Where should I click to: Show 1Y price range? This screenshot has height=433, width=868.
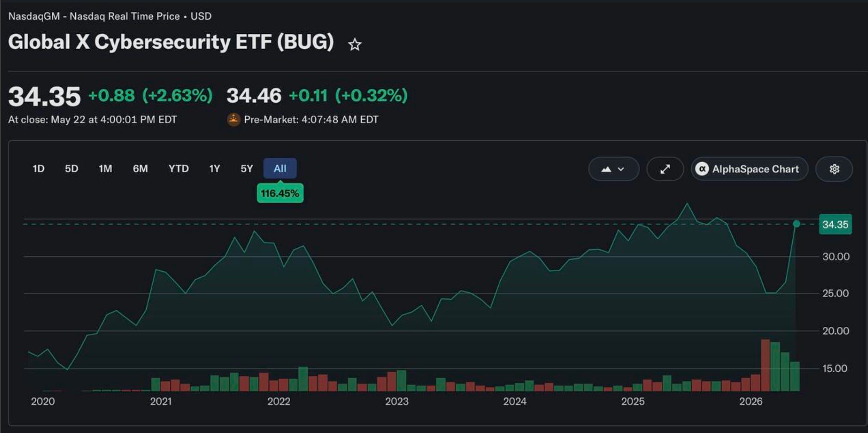click(x=214, y=169)
